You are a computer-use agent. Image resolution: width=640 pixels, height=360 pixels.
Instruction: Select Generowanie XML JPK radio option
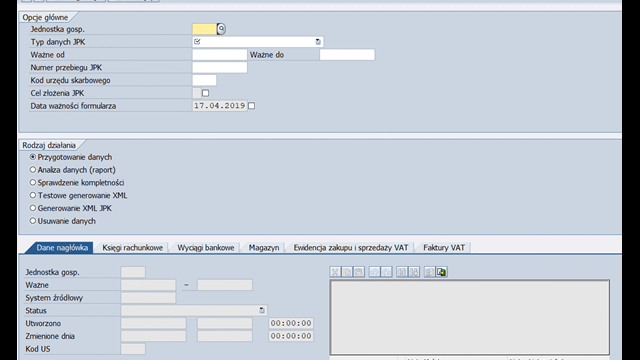pos(33,208)
